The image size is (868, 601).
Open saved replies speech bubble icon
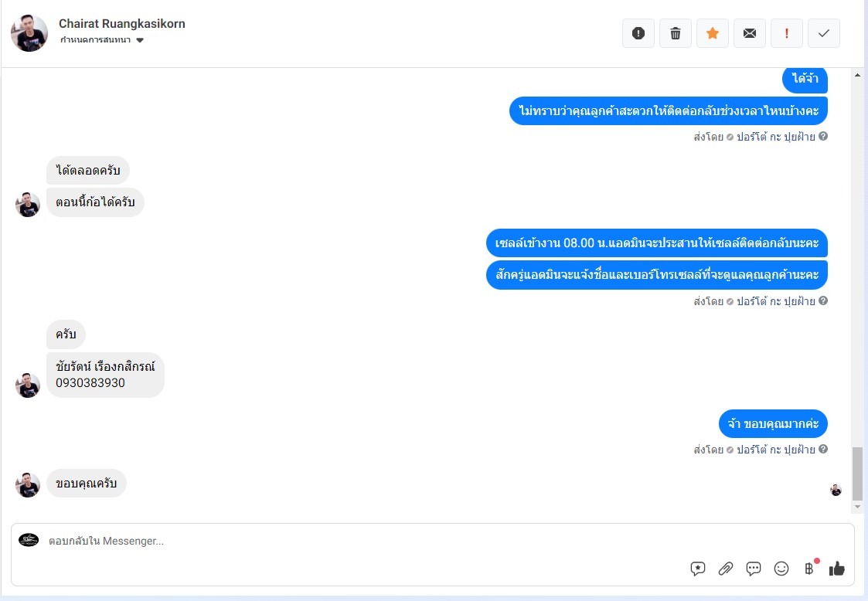754,569
